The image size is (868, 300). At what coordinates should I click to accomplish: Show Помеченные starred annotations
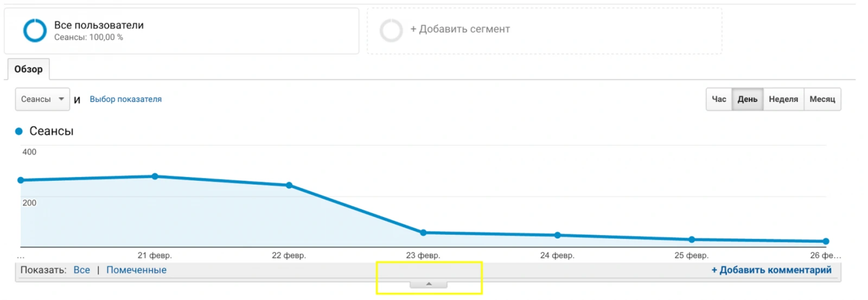[136, 270]
